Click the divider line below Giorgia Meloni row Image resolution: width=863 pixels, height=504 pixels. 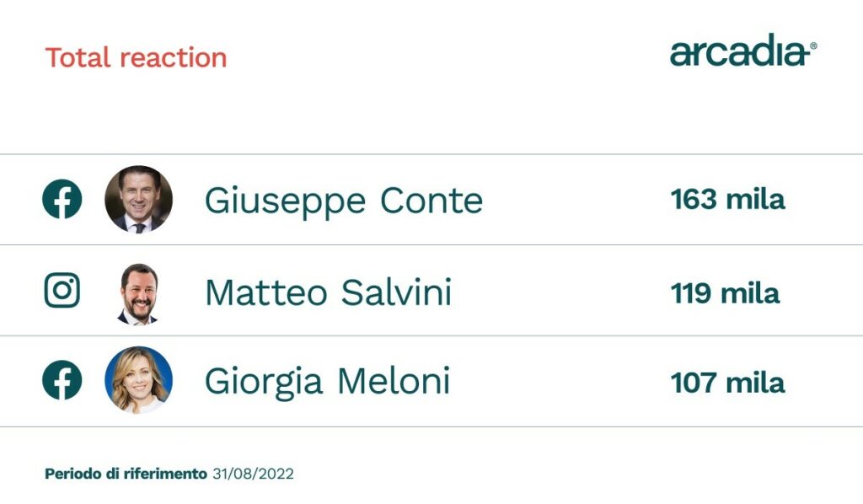click(x=431, y=427)
